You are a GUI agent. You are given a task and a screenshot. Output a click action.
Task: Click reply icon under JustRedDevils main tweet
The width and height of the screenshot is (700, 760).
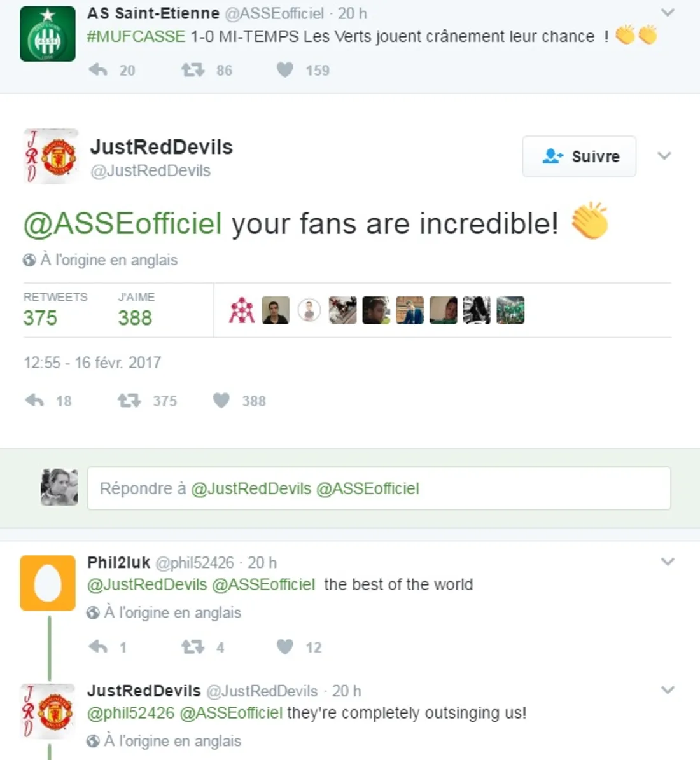tap(34, 401)
